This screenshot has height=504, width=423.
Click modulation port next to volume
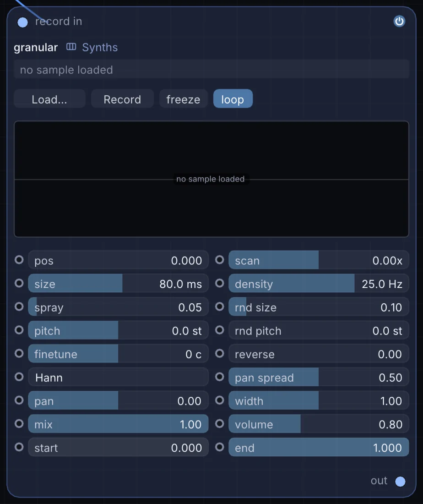219,424
